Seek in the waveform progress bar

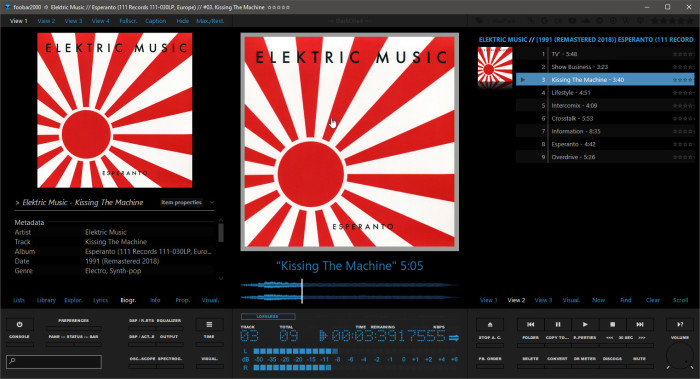(350, 291)
